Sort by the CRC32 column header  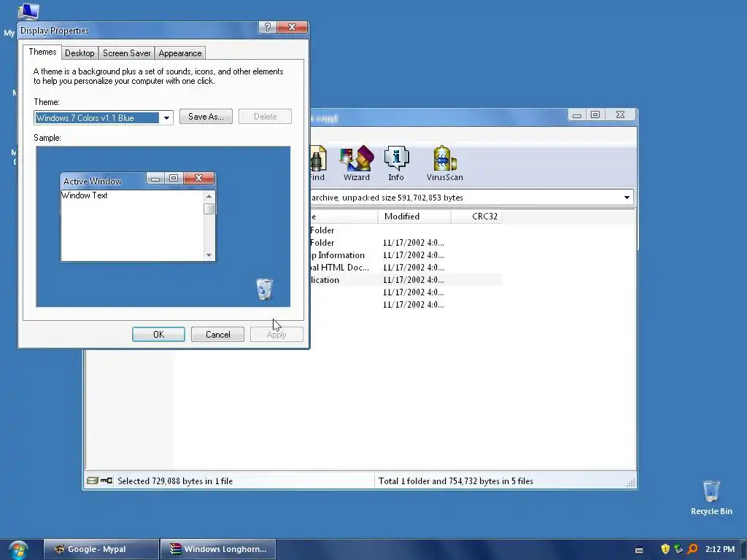click(476, 216)
